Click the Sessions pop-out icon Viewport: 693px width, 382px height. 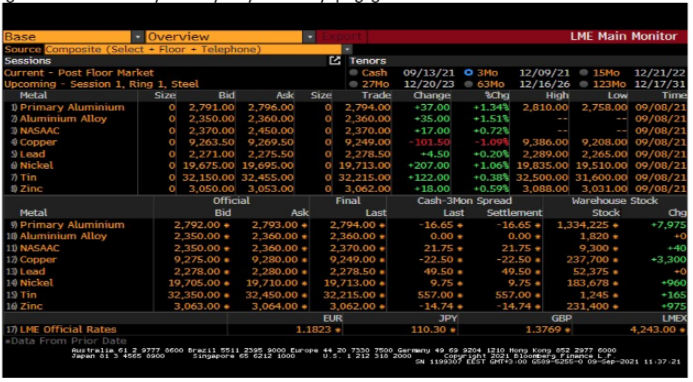[335, 61]
